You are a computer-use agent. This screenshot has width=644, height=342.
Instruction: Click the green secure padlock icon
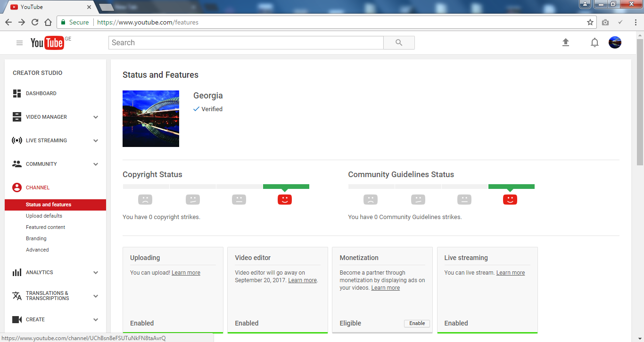coord(63,22)
